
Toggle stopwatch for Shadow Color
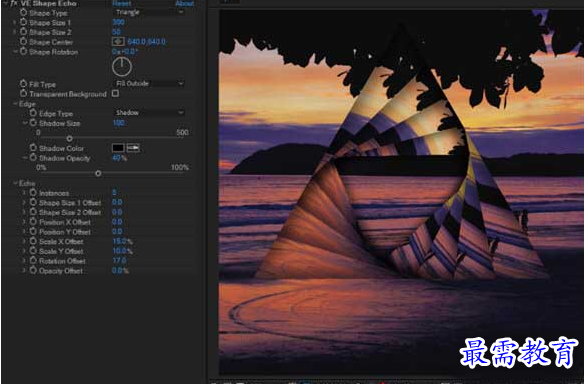(33, 148)
